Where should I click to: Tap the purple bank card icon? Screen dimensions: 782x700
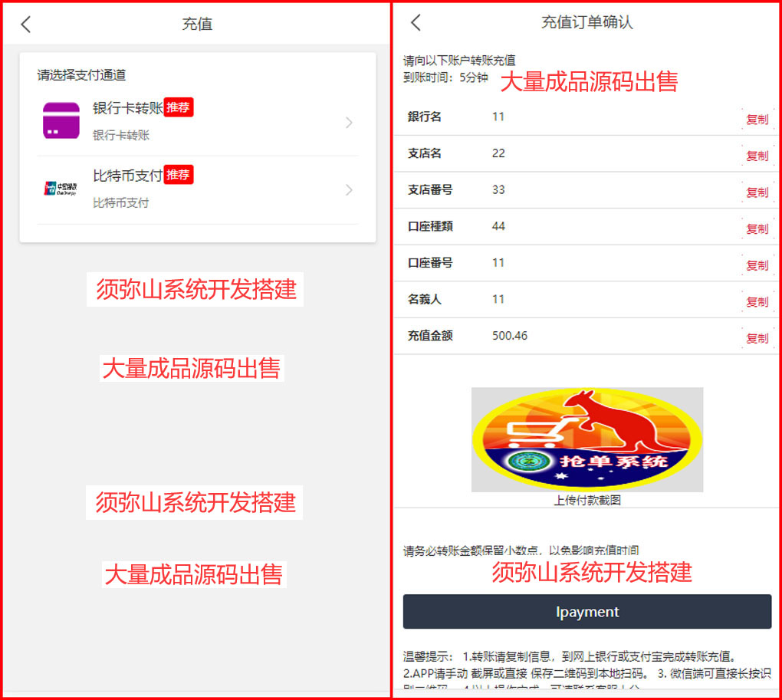point(61,120)
